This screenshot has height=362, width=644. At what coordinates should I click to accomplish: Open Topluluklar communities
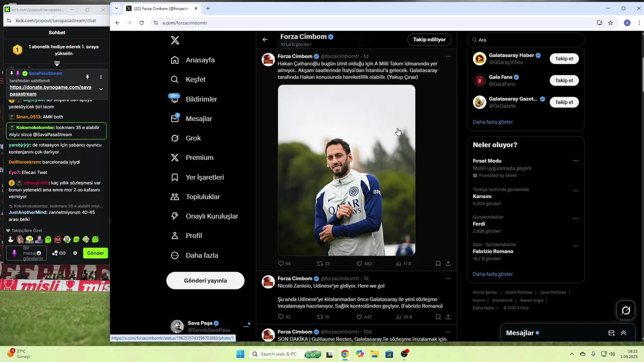coord(195,197)
